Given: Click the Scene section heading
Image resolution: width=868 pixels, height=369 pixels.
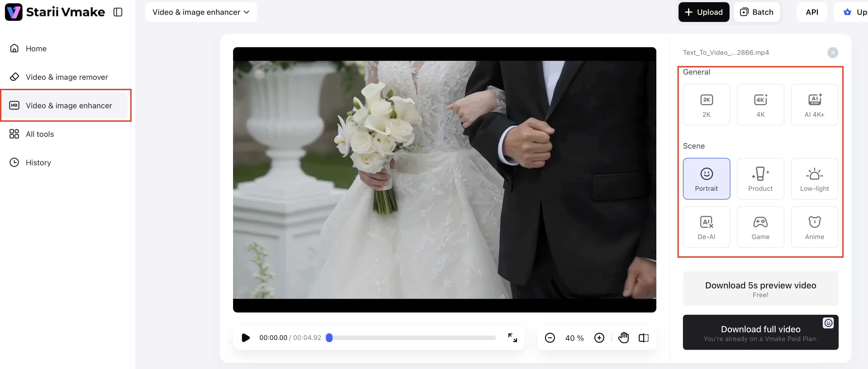Looking at the screenshot, I should click(x=694, y=146).
